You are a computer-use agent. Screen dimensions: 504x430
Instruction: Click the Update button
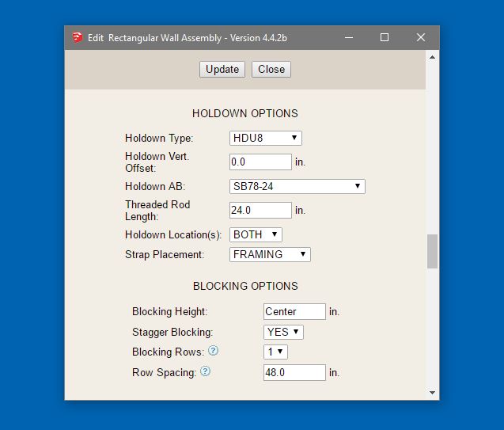coord(222,69)
